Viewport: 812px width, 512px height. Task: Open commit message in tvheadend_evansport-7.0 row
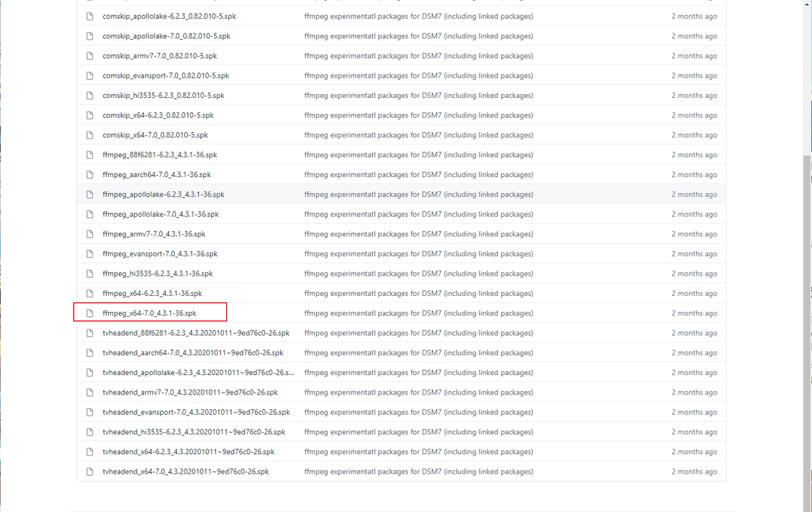(418, 412)
